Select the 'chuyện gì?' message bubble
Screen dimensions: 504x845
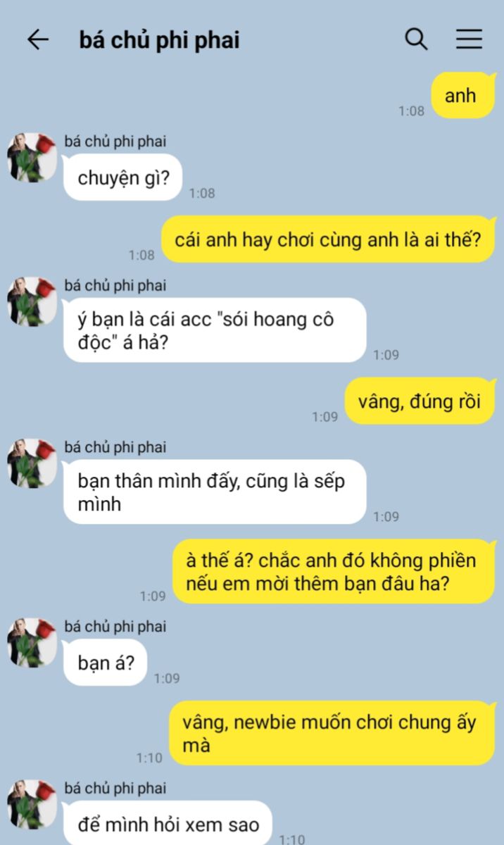[123, 178]
